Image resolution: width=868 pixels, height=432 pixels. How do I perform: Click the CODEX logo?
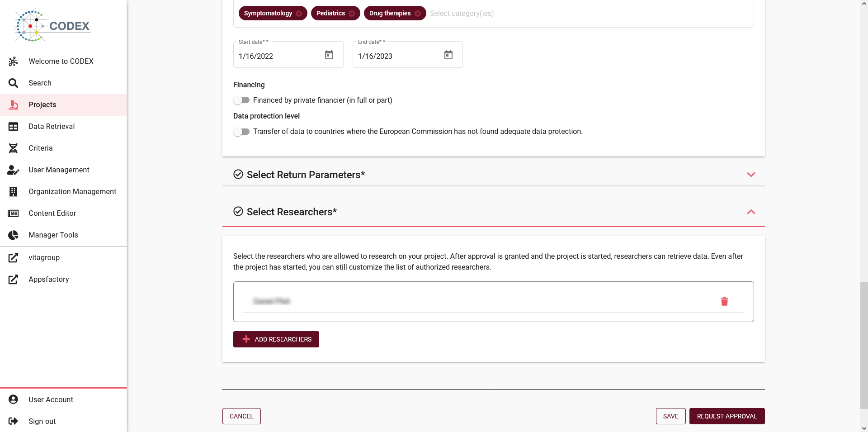[x=52, y=26]
